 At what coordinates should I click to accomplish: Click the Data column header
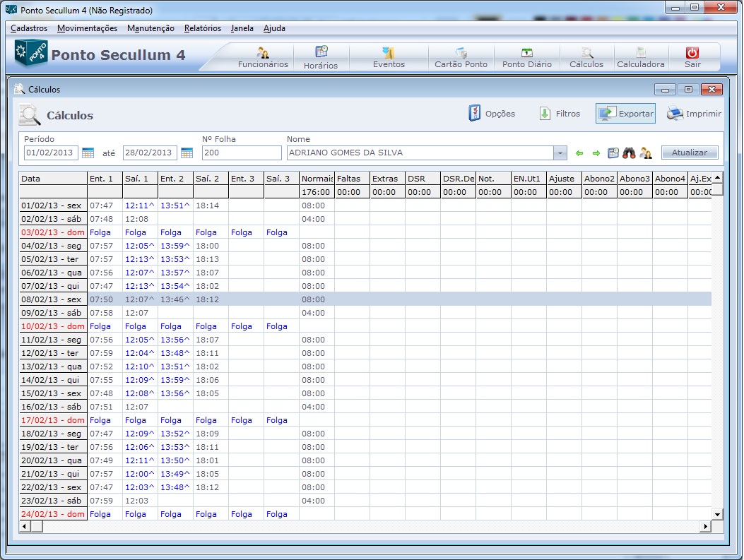[x=53, y=179]
